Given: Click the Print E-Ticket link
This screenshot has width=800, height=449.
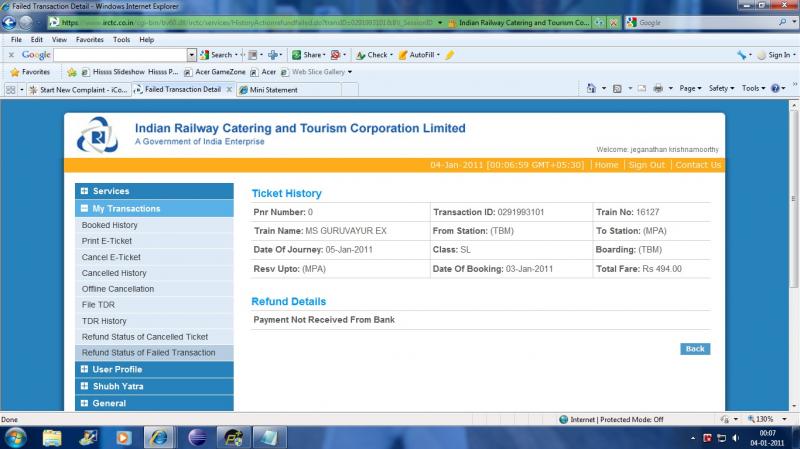Looking at the screenshot, I should [x=107, y=241].
